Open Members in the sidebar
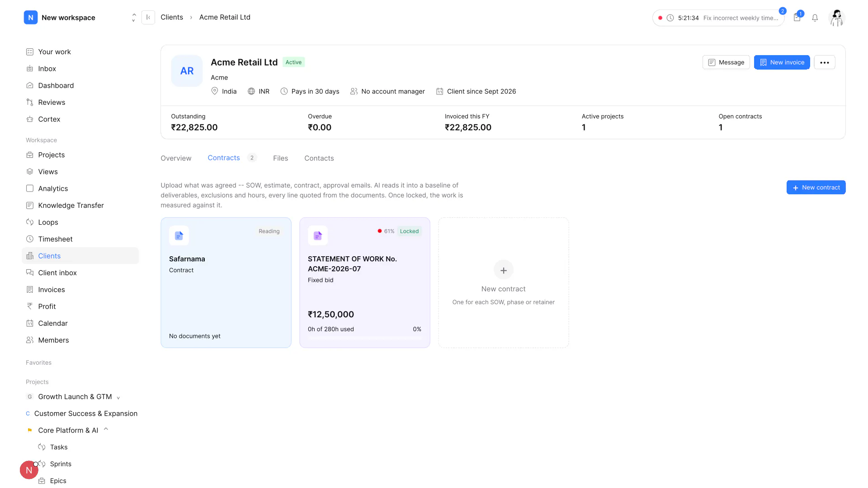 pos(80,340)
